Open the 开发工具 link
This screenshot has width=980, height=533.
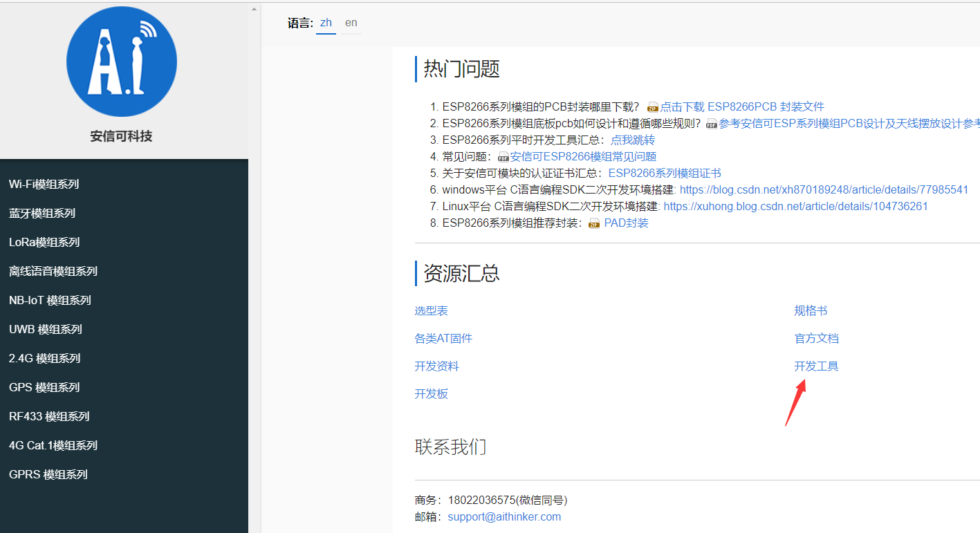tap(816, 366)
